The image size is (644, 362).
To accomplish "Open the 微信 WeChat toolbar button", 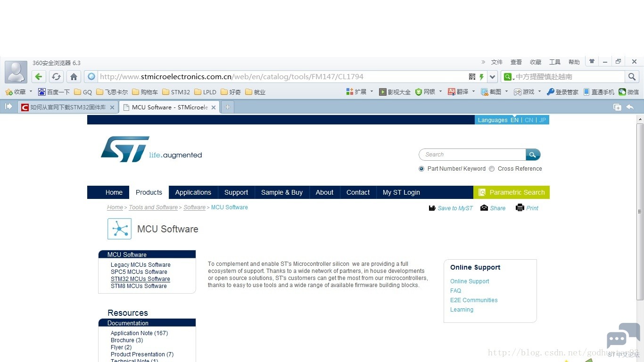I will coord(629,92).
